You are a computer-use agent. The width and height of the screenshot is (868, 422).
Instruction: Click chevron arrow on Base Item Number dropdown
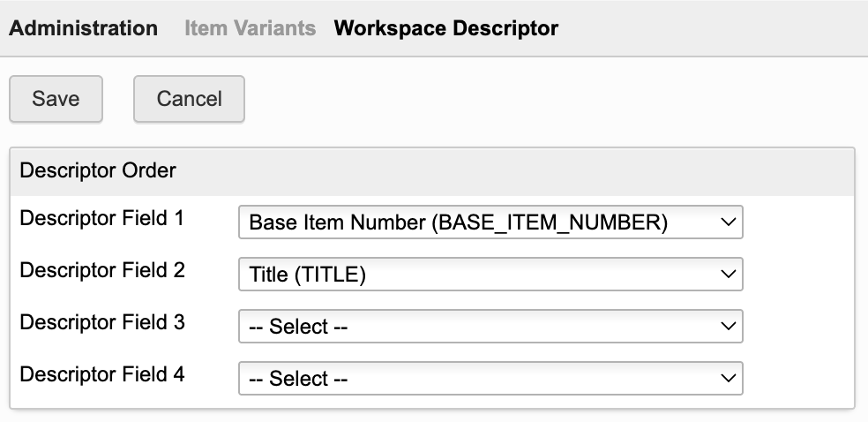point(728,222)
